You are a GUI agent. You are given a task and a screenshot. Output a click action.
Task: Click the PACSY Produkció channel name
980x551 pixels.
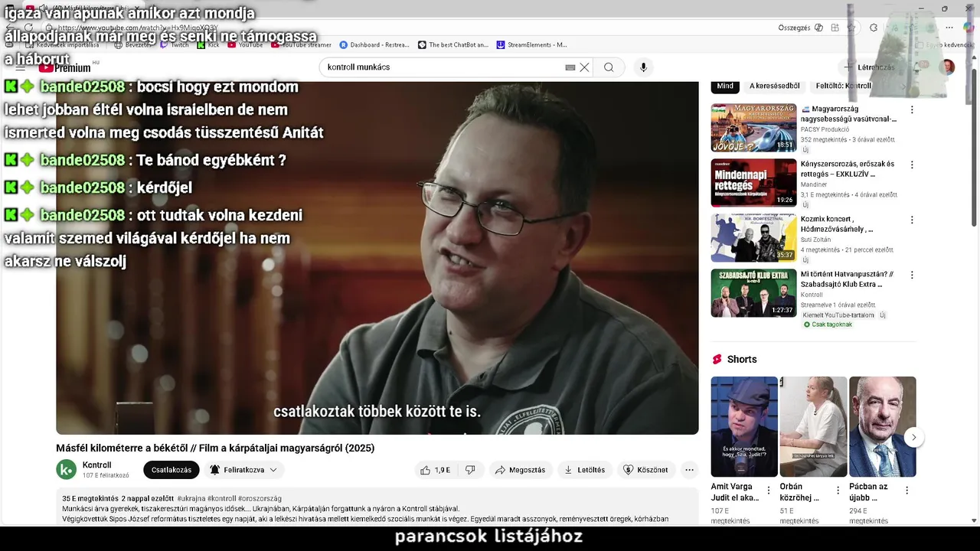825,129
